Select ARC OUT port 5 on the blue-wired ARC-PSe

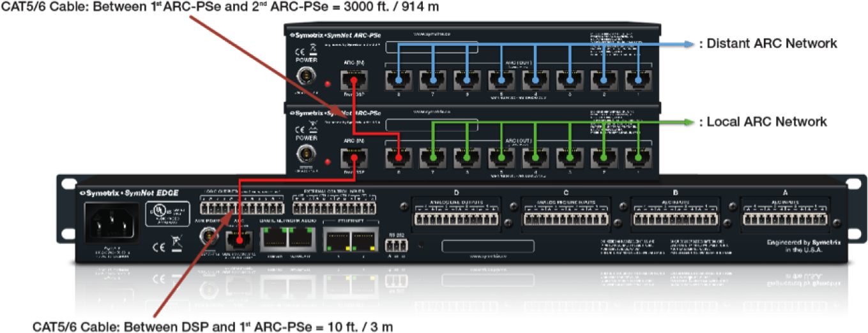pyautogui.click(x=501, y=81)
